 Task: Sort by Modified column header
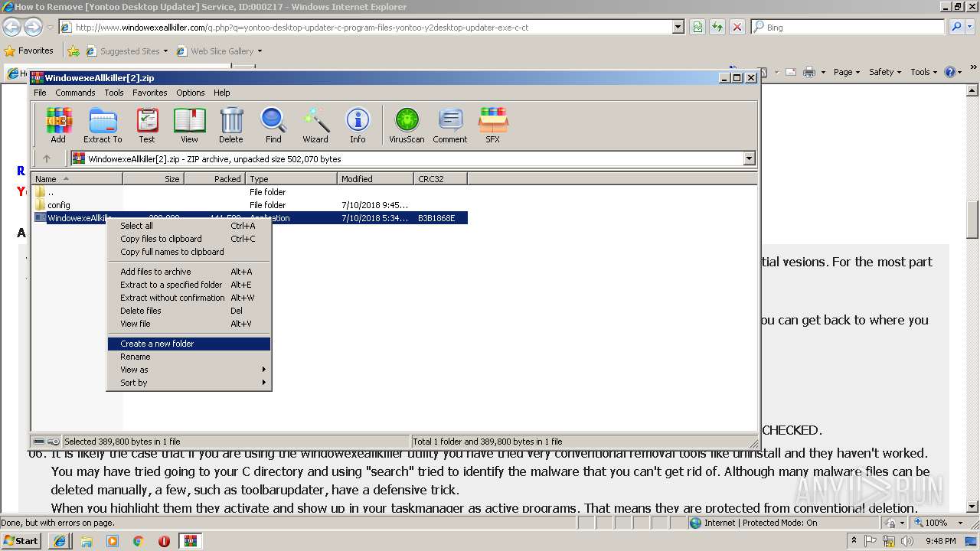375,178
